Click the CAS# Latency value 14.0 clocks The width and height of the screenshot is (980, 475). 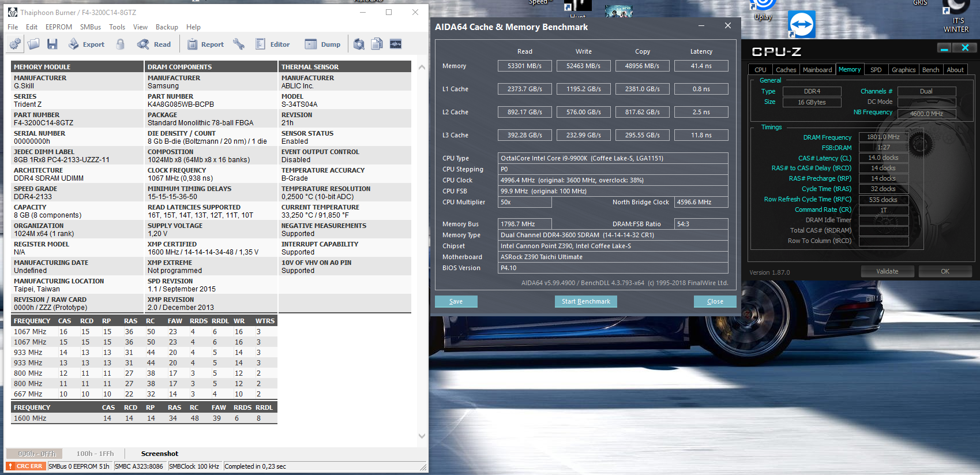(884, 158)
